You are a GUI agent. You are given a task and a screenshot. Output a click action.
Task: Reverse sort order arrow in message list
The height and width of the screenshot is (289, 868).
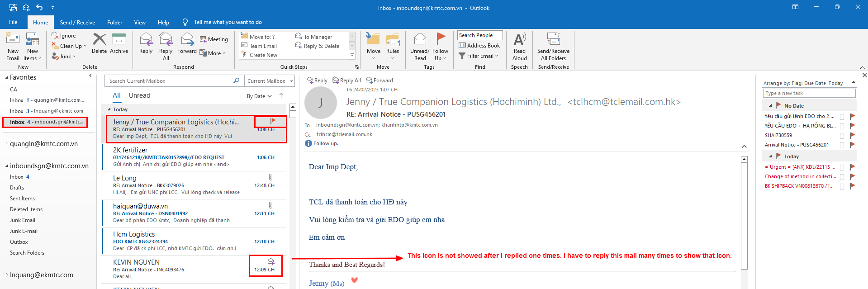[281, 96]
